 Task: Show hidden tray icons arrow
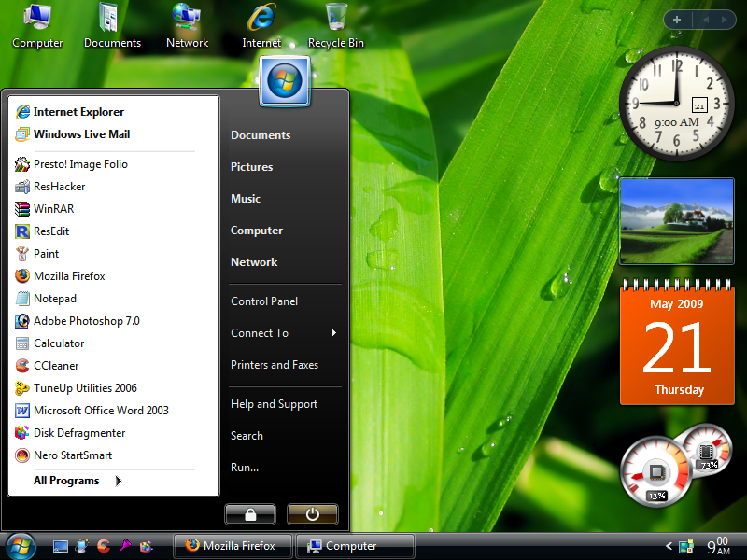pos(669,546)
